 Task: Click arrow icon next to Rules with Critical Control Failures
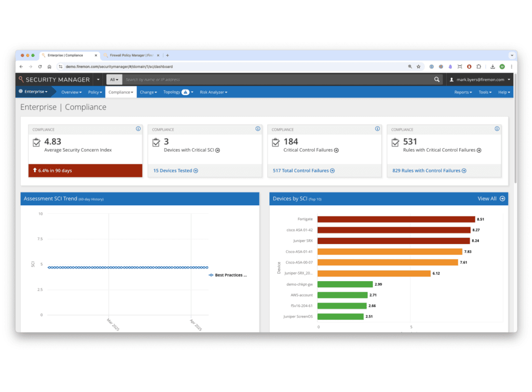[x=479, y=150]
